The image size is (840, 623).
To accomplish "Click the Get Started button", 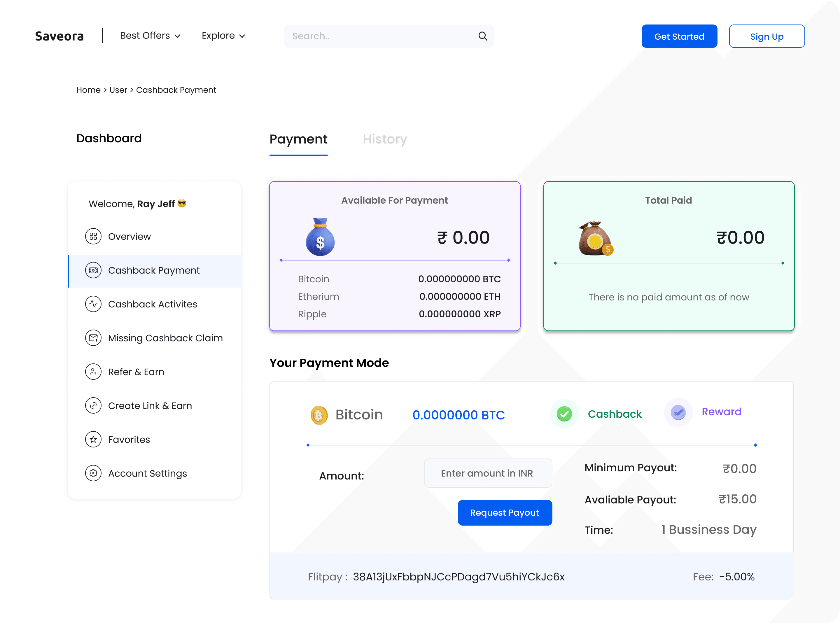I will coord(679,36).
